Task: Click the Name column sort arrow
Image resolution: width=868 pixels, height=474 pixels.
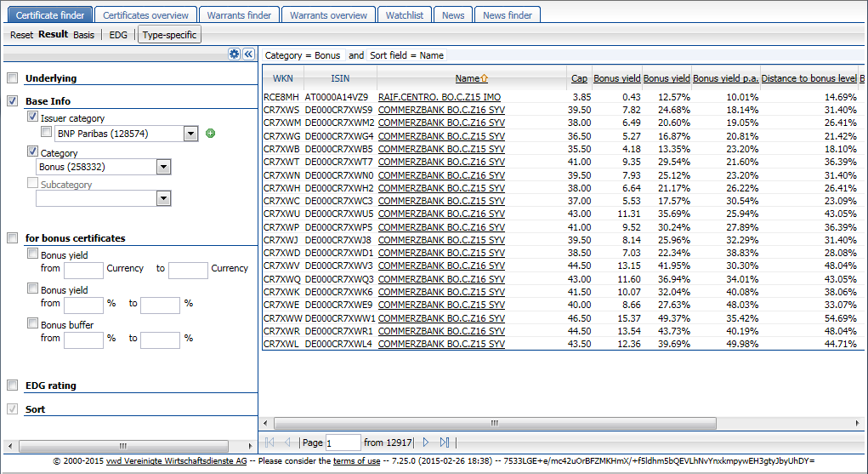Action: click(485, 78)
